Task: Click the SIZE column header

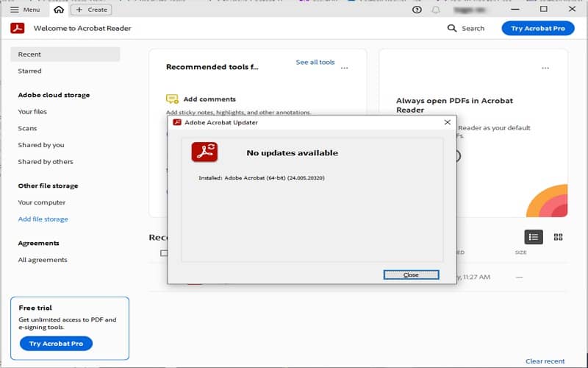Action: click(x=520, y=252)
